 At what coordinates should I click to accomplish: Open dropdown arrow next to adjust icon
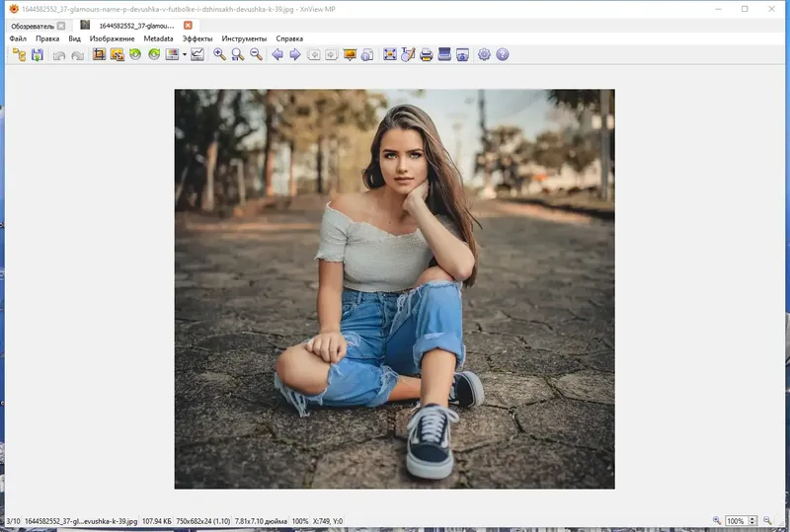184,55
